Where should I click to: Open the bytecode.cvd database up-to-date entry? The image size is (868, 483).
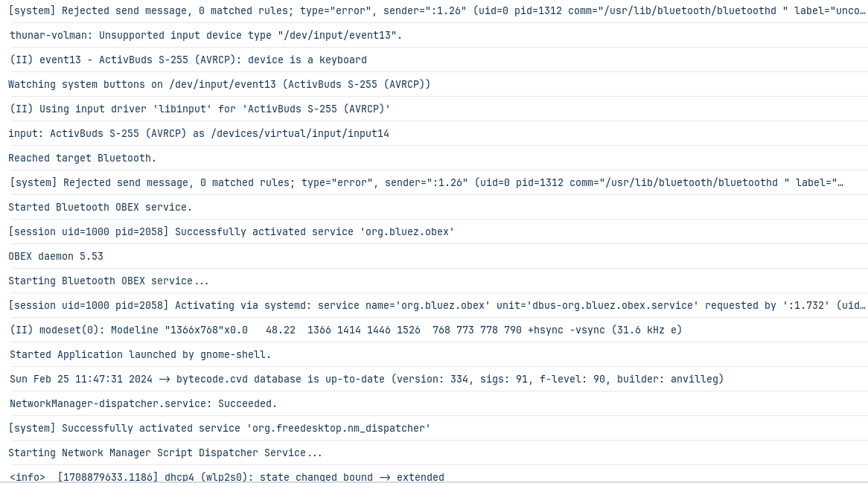(434, 379)
